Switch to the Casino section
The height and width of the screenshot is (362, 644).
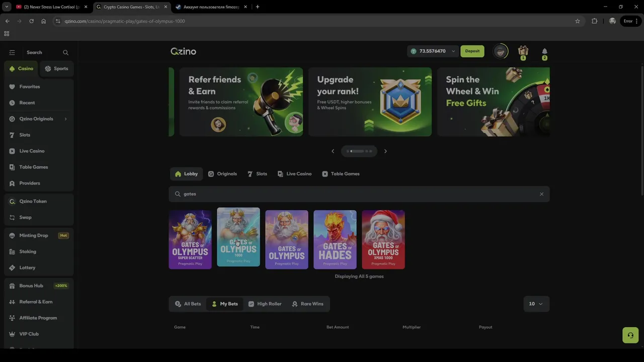tap(21, 68)
